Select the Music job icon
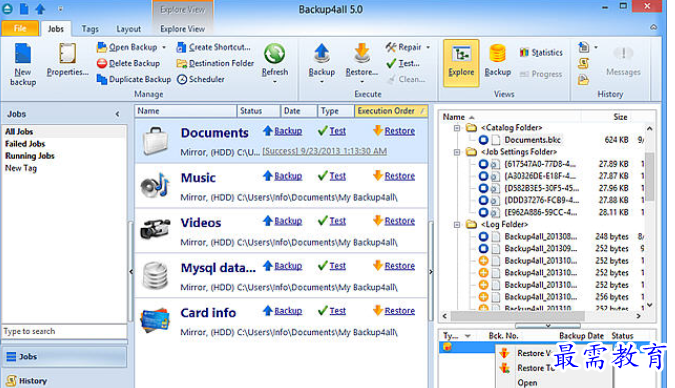675x388 pixels. (155, 185)
